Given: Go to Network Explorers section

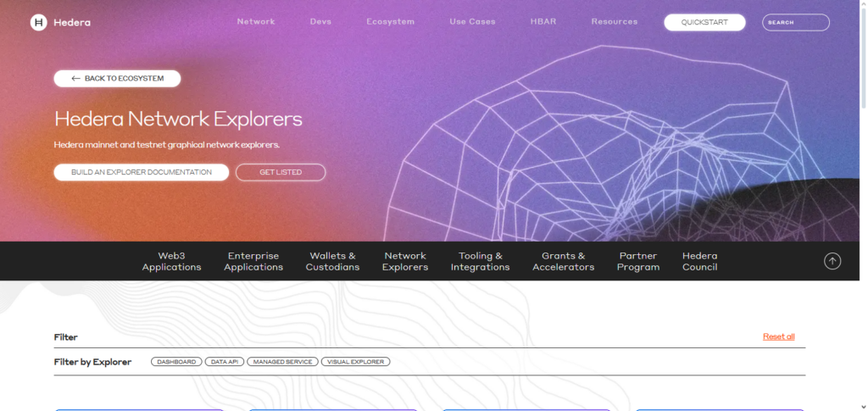Looking at the screenshot, I should point(405,261).
